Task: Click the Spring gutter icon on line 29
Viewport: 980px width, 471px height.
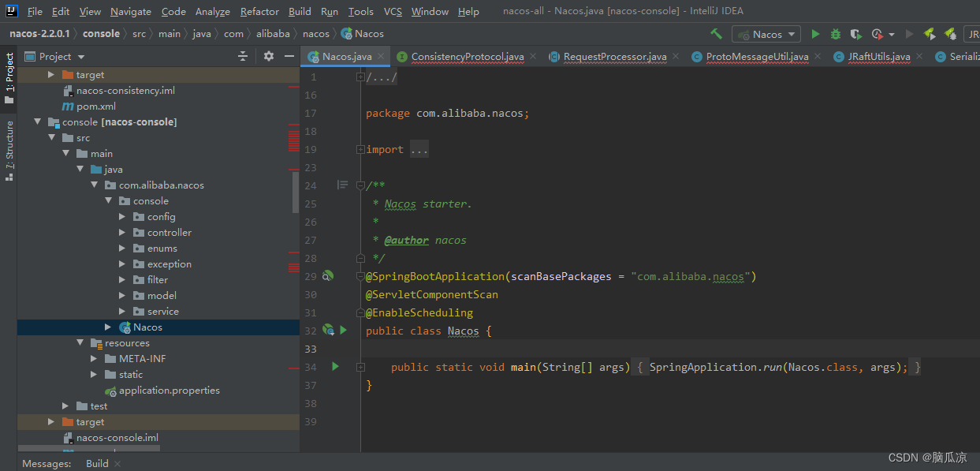Action: [328, 276]
